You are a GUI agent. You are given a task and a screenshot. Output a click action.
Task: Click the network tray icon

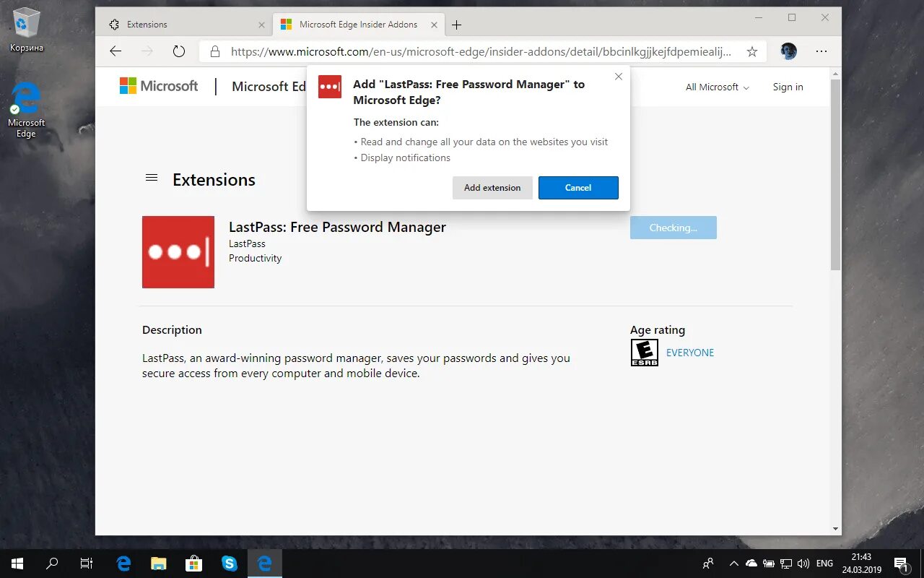(785, 564)
